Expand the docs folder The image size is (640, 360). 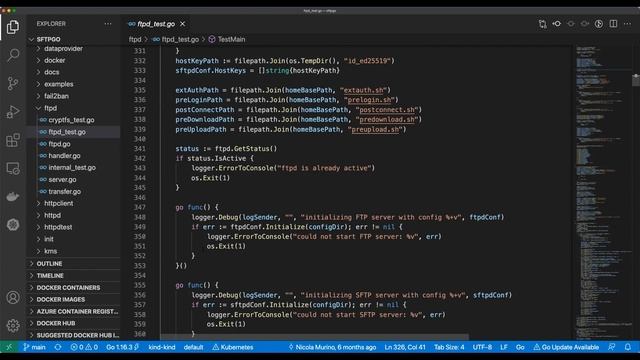pyautogui.click(x=73, y=72)
